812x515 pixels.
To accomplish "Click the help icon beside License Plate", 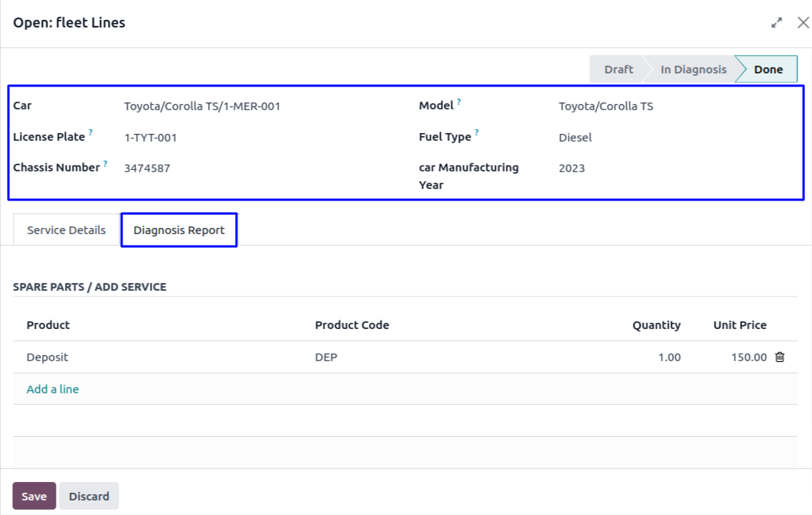I will pos(90,132).
